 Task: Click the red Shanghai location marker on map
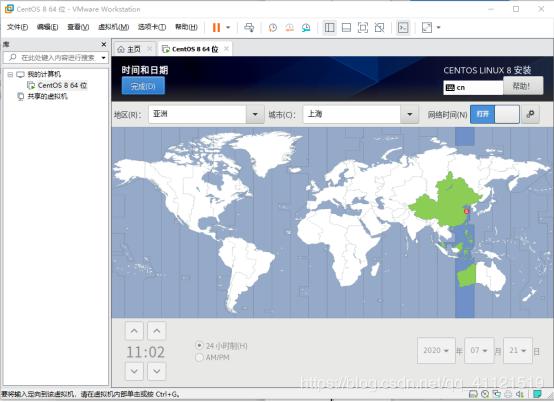pyautogui.click(x=466, y=211)
